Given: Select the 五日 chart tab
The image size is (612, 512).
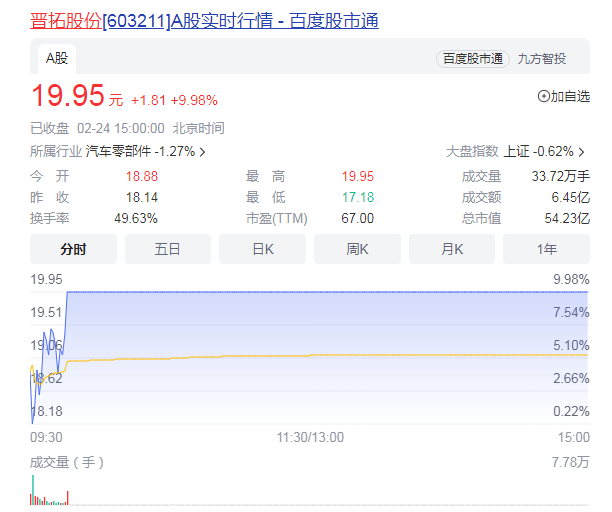Looking at the screenshot, I should 168,249.
